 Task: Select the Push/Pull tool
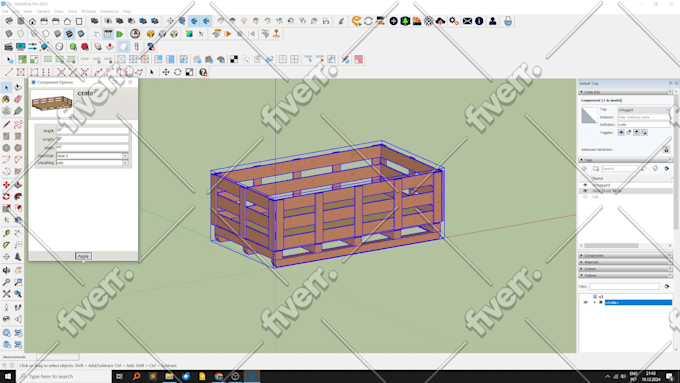point(18,185)
